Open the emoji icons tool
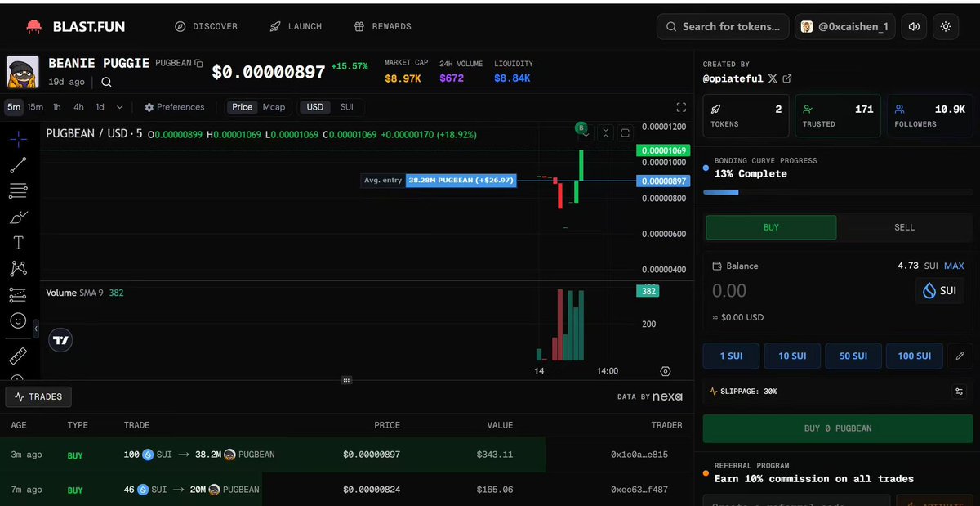 pos(18,321)
